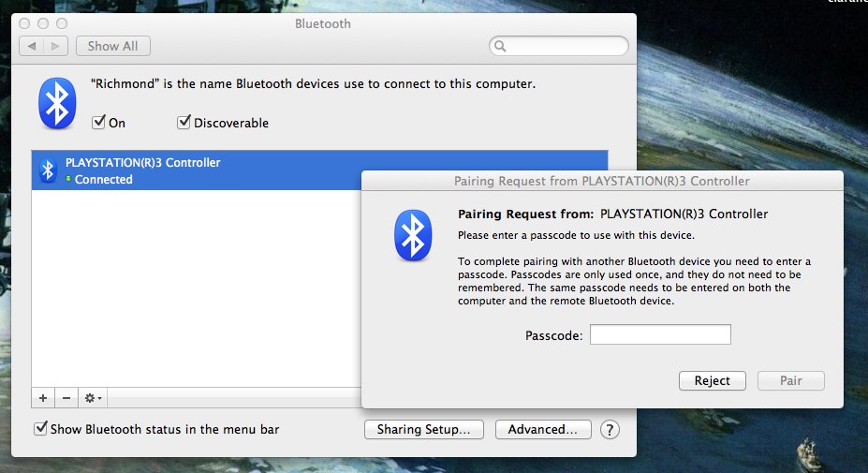
Task: Click the Bluetooth icon in the pairing dialog
Action: click(413, 235)
